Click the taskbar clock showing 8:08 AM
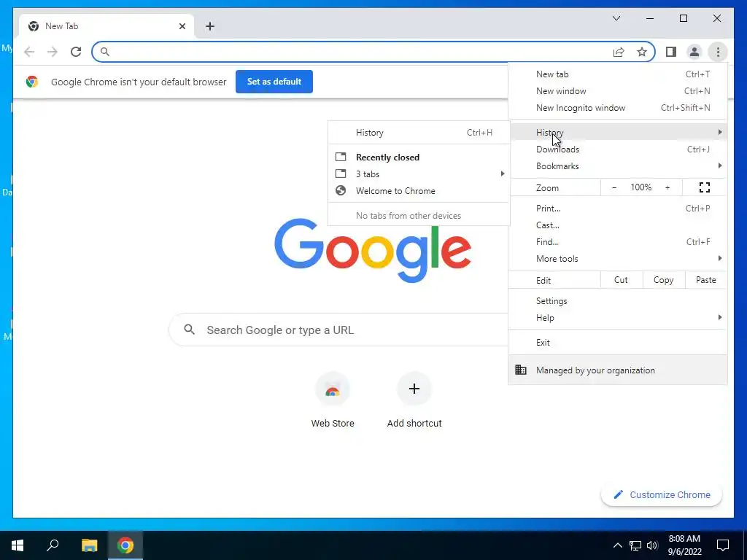Screen dimensions: 747x560 pos(684,545)
